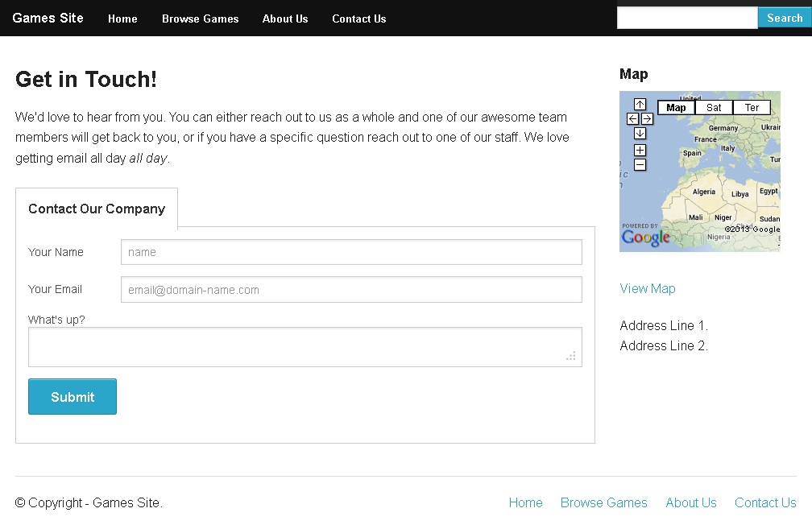Pan the map upward
The height and width of the screenshot is (529, 812).
coord(640,104)
